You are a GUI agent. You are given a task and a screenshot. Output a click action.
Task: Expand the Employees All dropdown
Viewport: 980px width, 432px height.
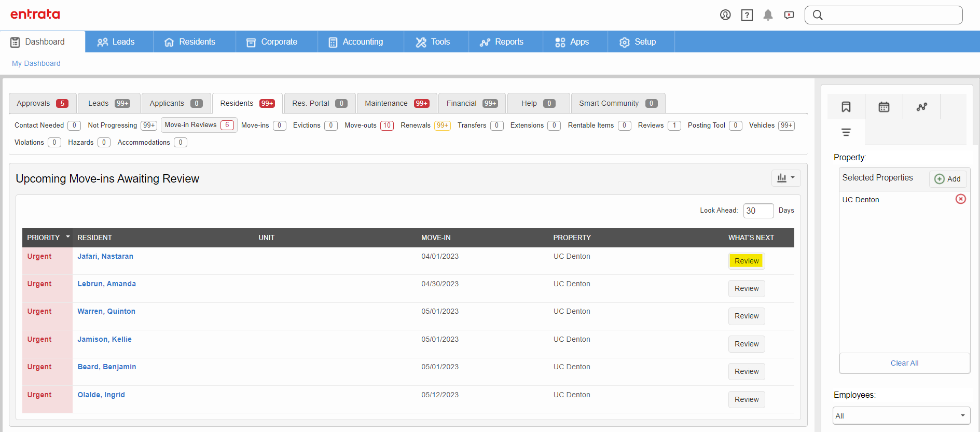[901, 416]
